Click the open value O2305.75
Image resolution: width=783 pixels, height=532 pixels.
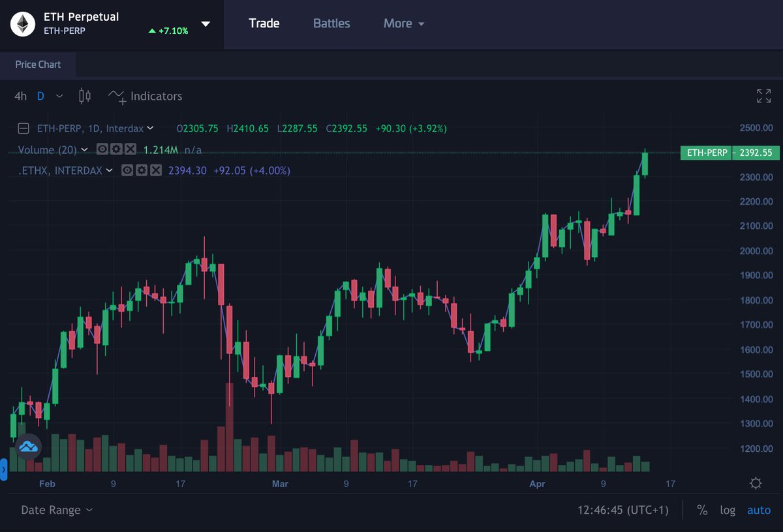198,128
